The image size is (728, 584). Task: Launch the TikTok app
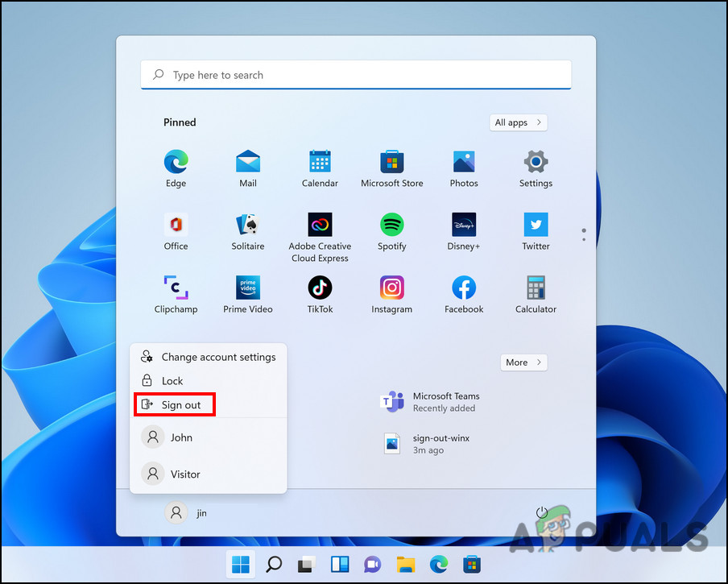point(320,295)
